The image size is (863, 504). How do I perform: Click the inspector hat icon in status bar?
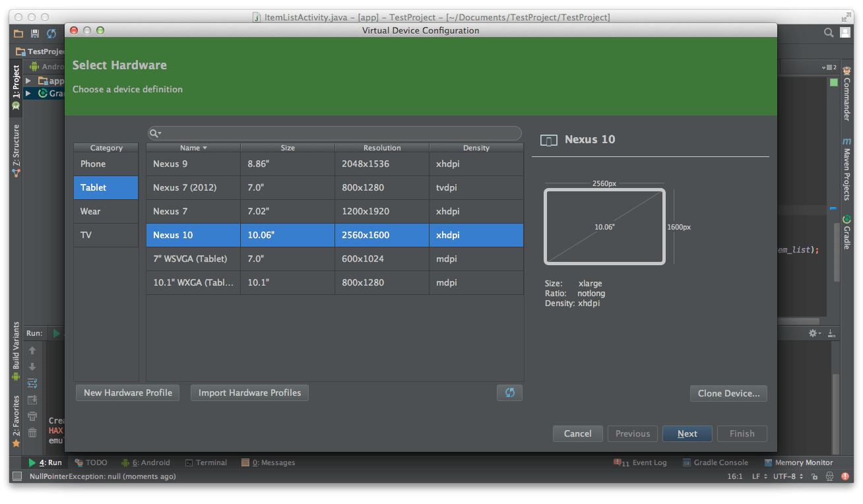830,476
